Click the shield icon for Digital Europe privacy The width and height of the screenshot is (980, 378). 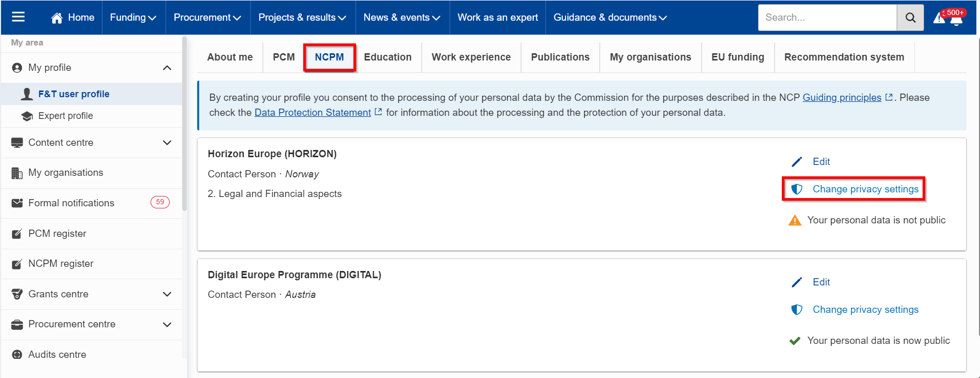click(797, 310)
